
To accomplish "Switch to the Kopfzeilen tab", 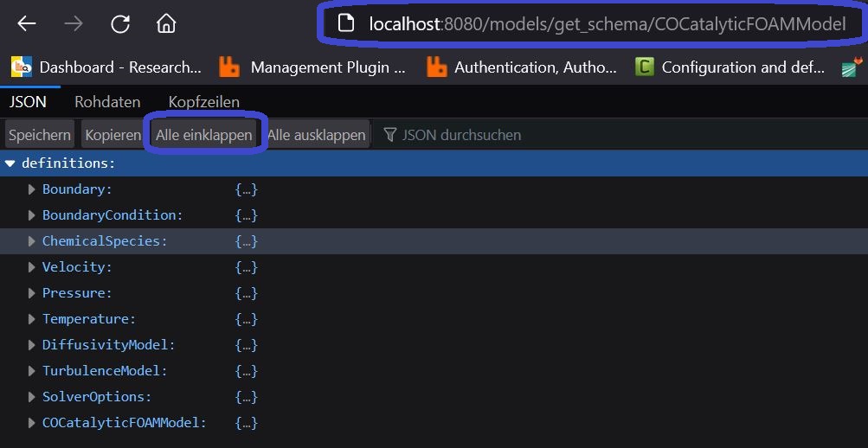I will 203,102.
